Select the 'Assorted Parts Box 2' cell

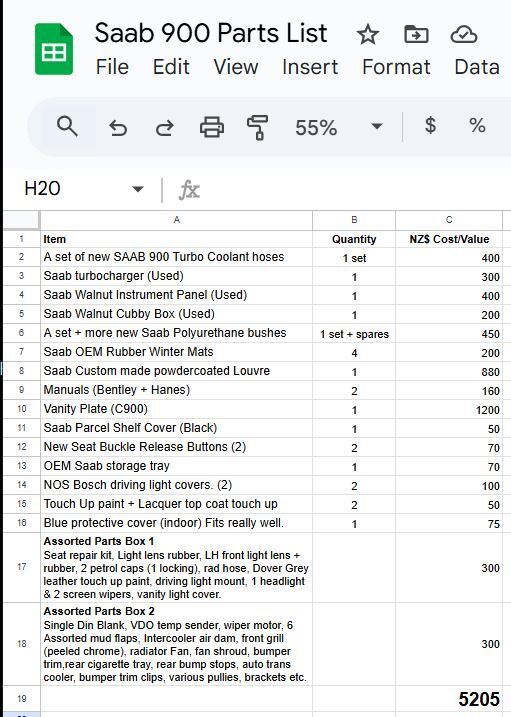tap(176, 643)
